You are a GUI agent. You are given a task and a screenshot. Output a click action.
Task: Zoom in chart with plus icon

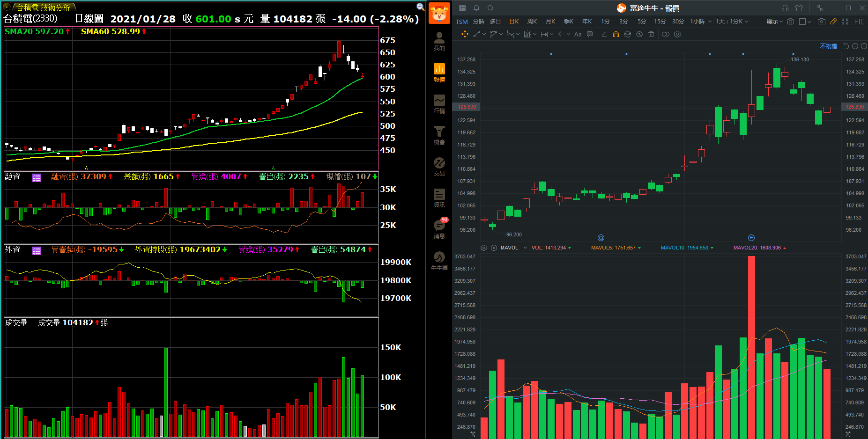[x=864, y=46]
